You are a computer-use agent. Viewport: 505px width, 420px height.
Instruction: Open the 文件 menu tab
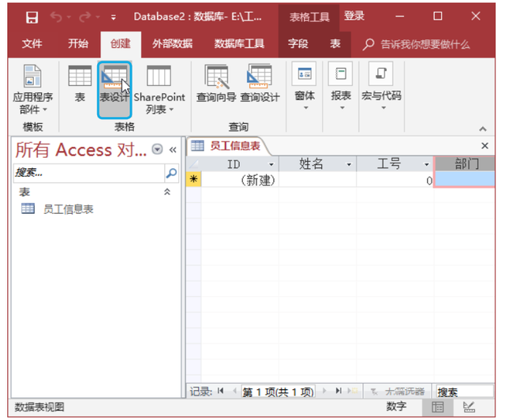click(32, 43)
